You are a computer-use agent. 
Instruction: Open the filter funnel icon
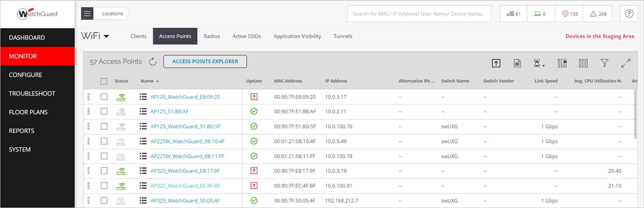point(604,63)
